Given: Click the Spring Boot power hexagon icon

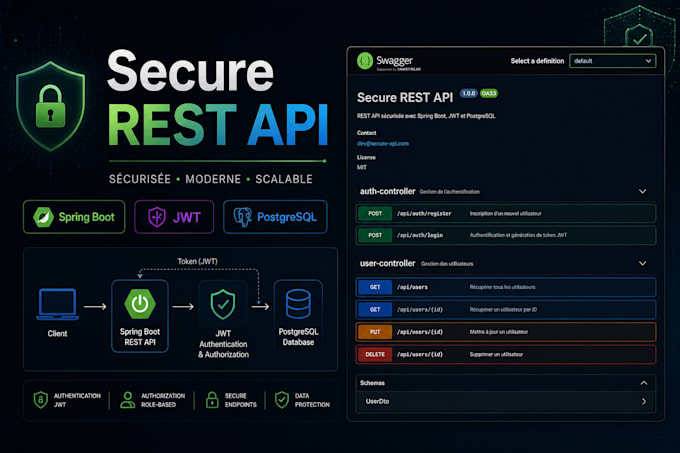Looking at the screenshot, I should point(140,304).
